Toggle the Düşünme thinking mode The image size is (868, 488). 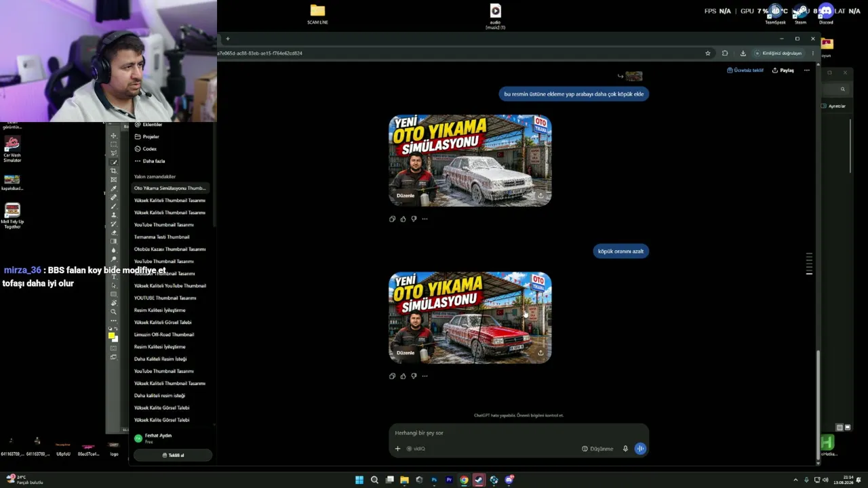[597, 449]
